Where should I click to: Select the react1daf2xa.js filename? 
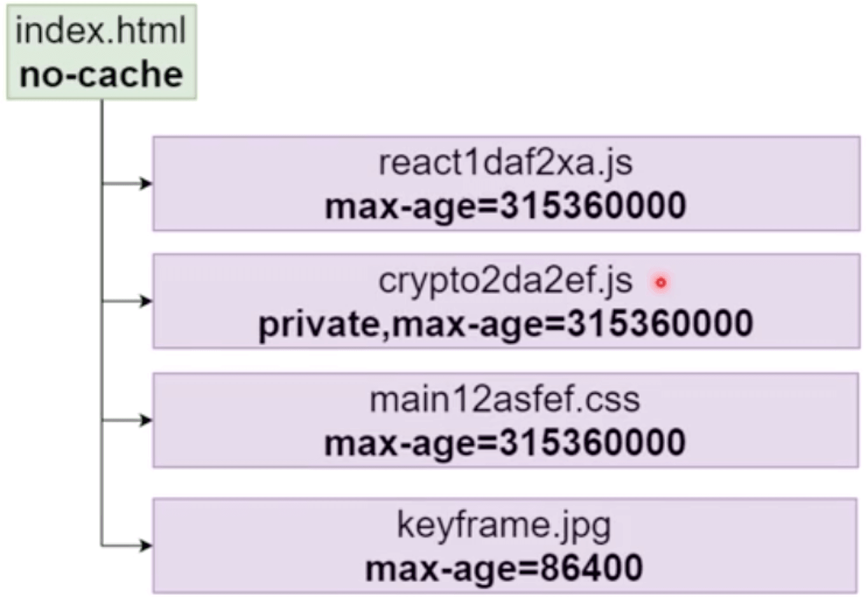[x=505, y=163]
